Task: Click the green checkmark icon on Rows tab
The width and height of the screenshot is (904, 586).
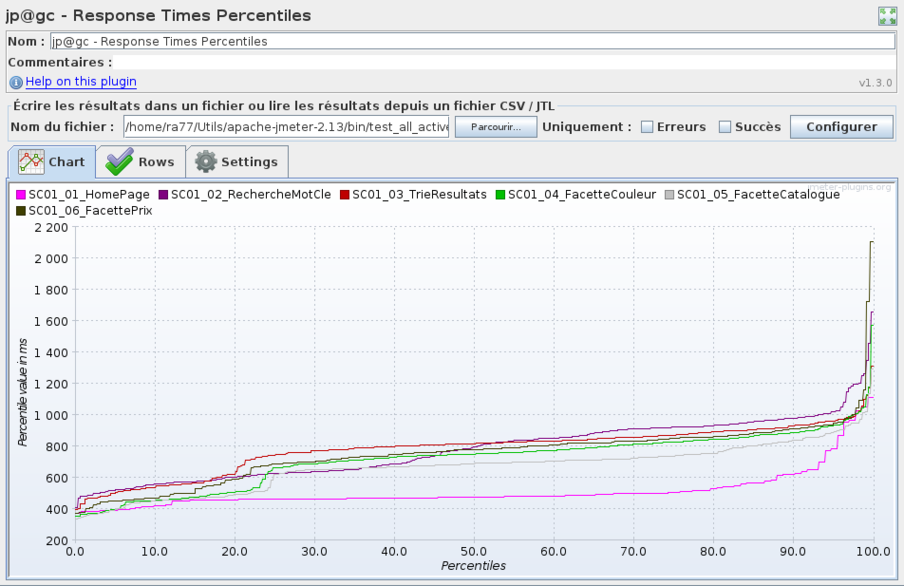Action: pos(120,161)
